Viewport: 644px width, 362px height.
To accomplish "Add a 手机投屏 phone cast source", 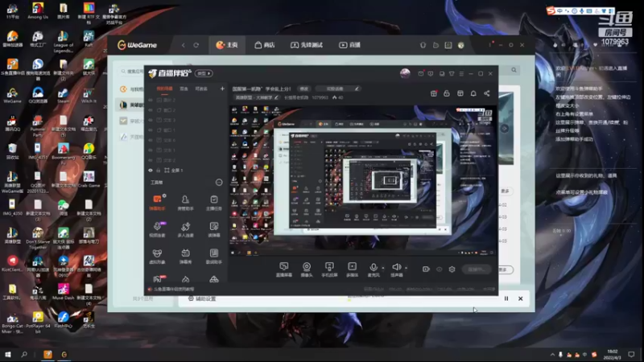I will pos(329,269).
